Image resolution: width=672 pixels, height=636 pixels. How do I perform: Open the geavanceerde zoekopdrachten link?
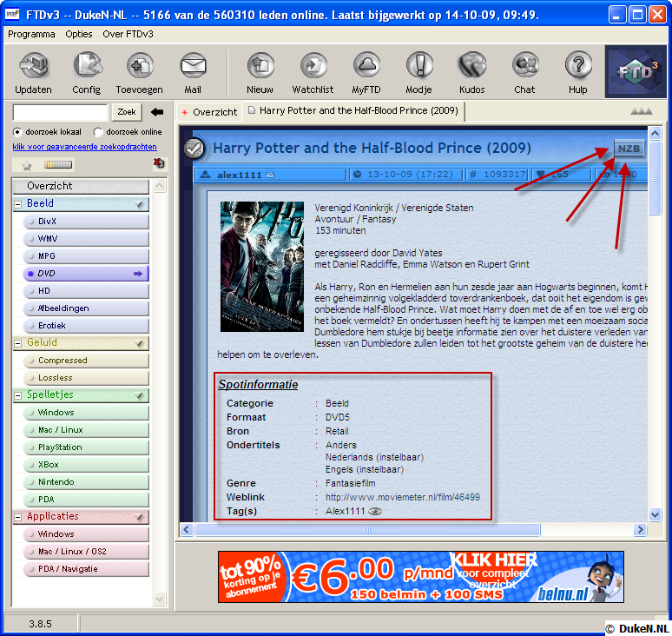84,147
